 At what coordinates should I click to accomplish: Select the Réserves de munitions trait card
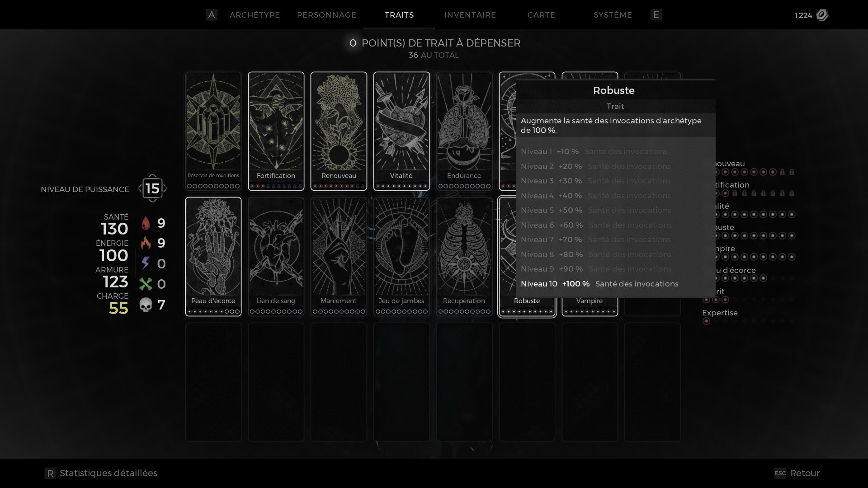(213, 131)
